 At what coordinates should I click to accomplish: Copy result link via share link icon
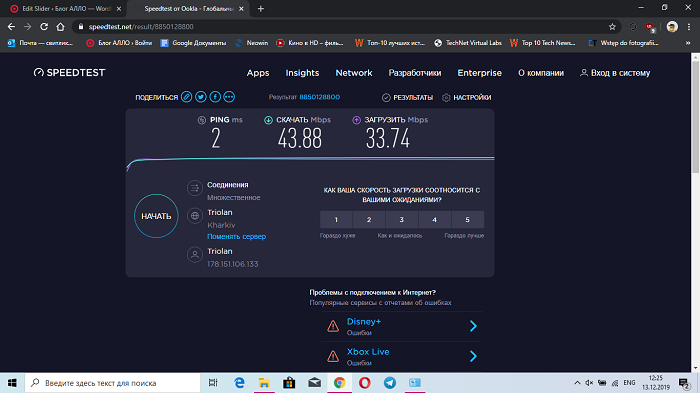(187, 97)
